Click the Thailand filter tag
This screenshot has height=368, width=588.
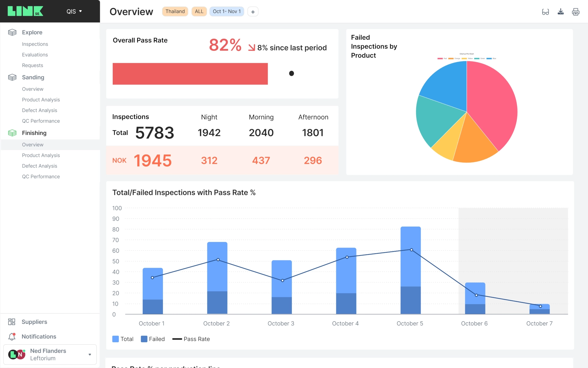(175, 11)
